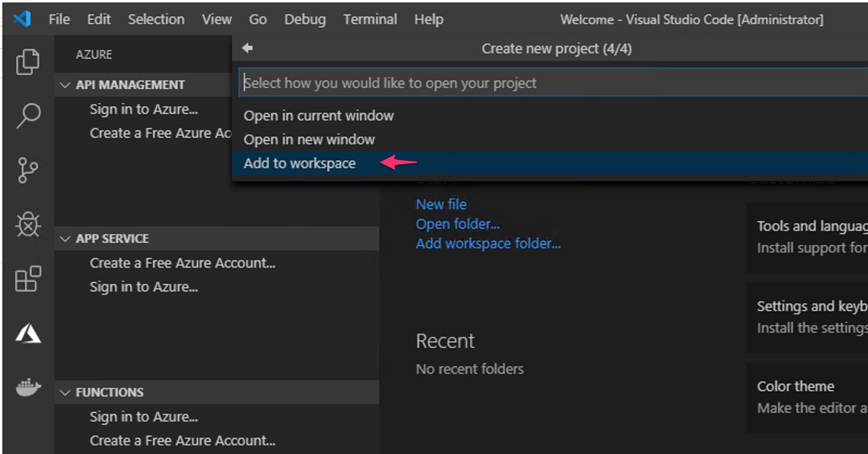
Task: Open the Search view icon
Action: (28, 115)
